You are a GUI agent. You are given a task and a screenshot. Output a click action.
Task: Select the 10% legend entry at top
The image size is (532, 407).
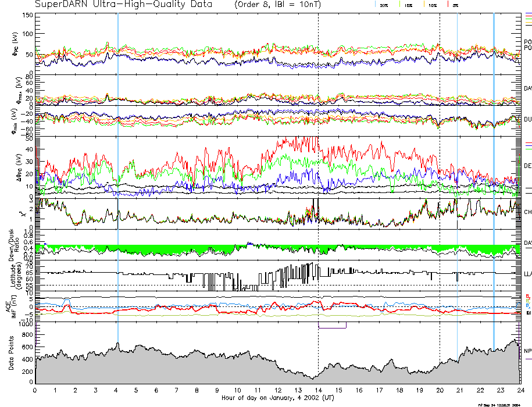[x=432, y=5]
